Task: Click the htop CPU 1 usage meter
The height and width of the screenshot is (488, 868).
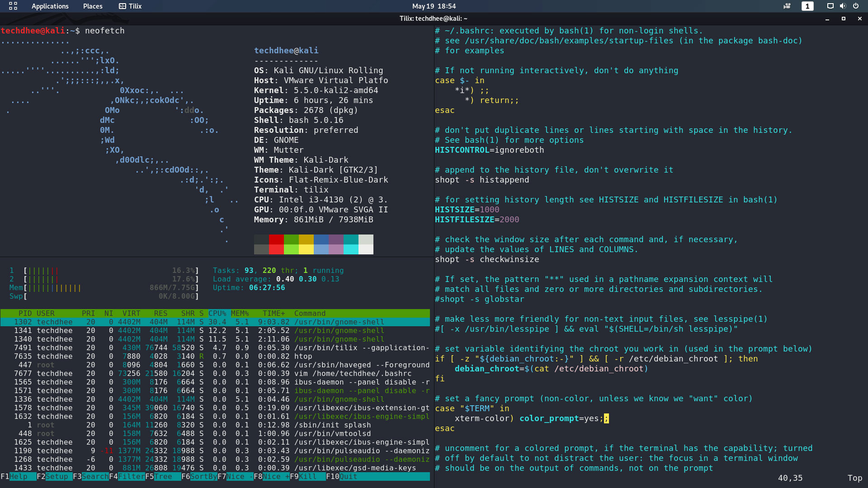Action: click(104, 271)
